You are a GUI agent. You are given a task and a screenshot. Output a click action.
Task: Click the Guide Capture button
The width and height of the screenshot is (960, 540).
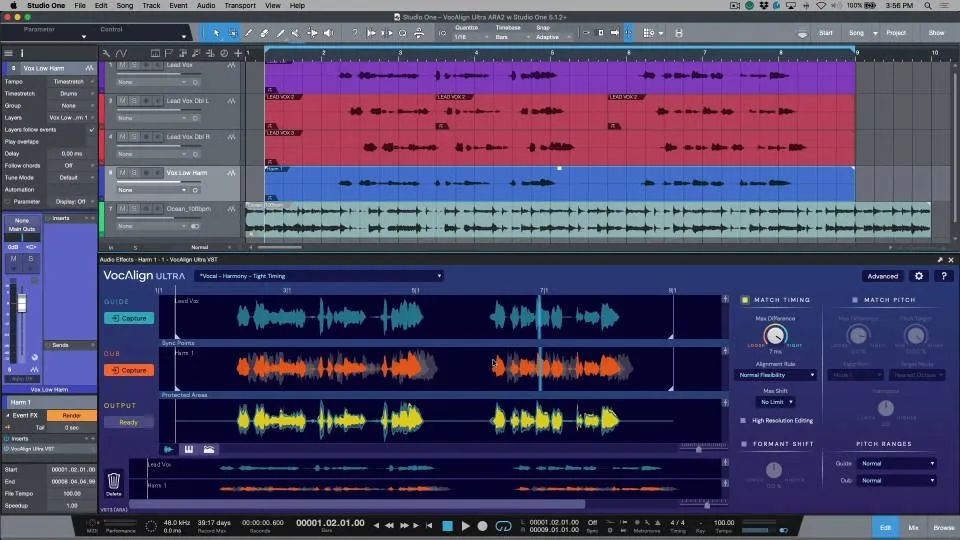click(x=129, y=318)
